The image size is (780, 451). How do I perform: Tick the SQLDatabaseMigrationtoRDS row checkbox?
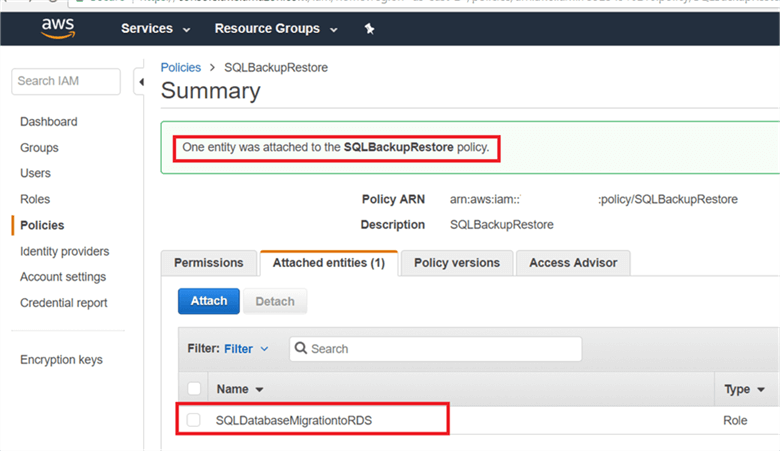[x=194, y=420]
